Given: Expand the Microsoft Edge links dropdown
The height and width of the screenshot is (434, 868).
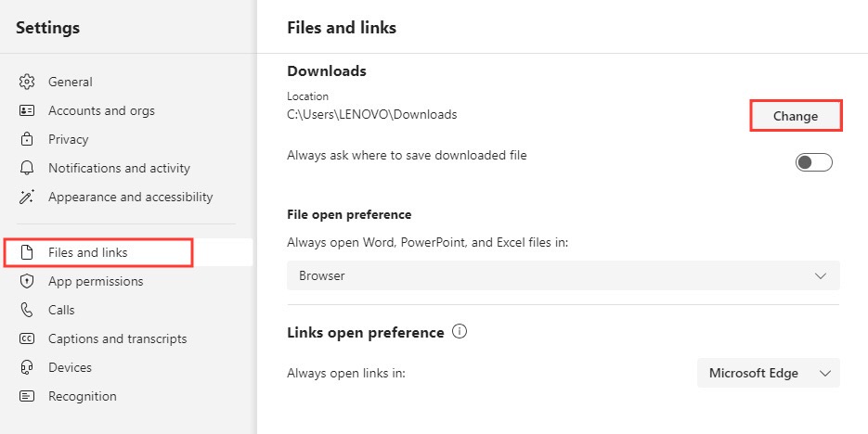Looking at the screenshot, I should (x=769, y=373).
